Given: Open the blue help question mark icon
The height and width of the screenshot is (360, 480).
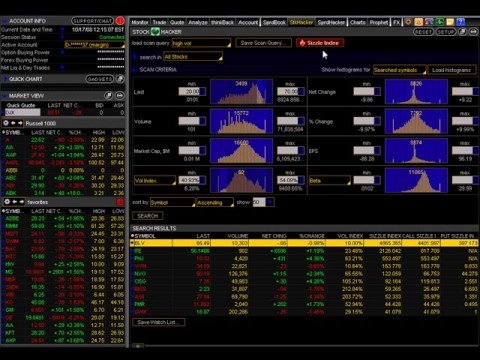Looking at the screenshot, I should tap(460, 22).
